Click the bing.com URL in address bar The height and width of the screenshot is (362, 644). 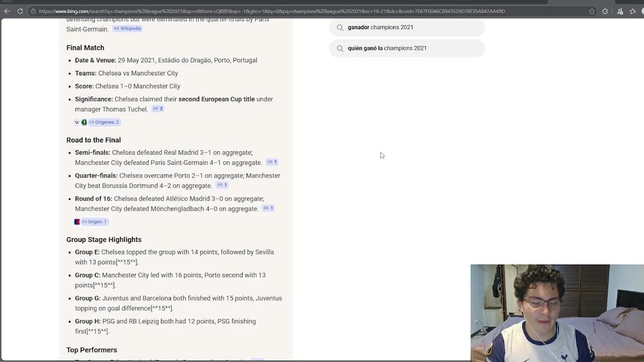click(272, 11)
